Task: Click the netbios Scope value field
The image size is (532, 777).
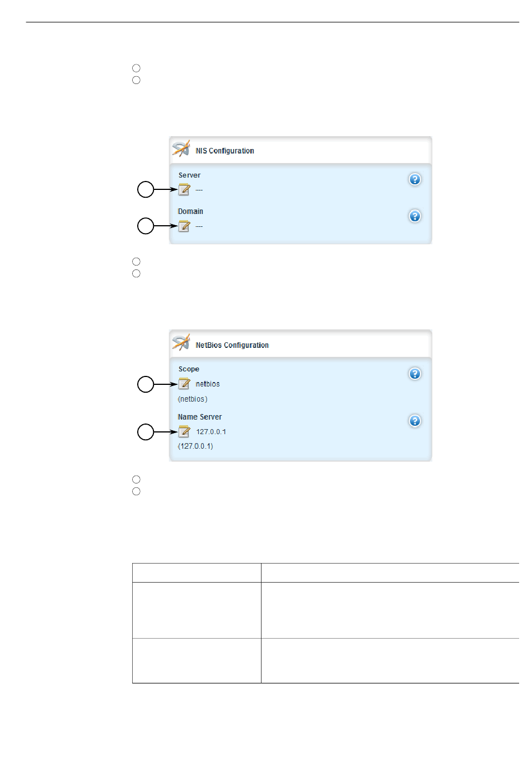Action: click(208, 384)
